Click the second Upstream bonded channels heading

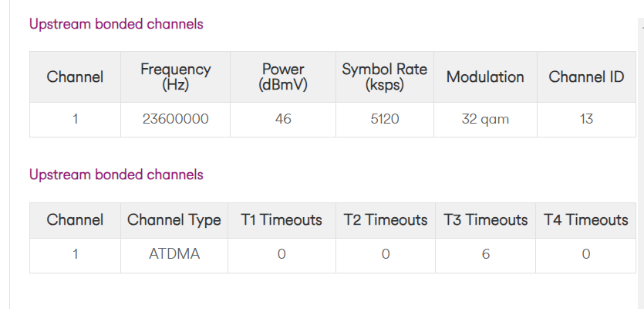116,175
